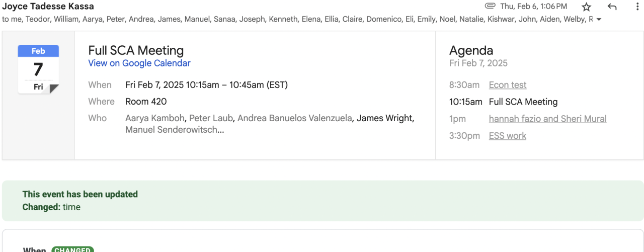Click attendee Aarya Kamboh
Image resolution: width=644 pixels, height=252 pixels.
[x=156, y=118]
